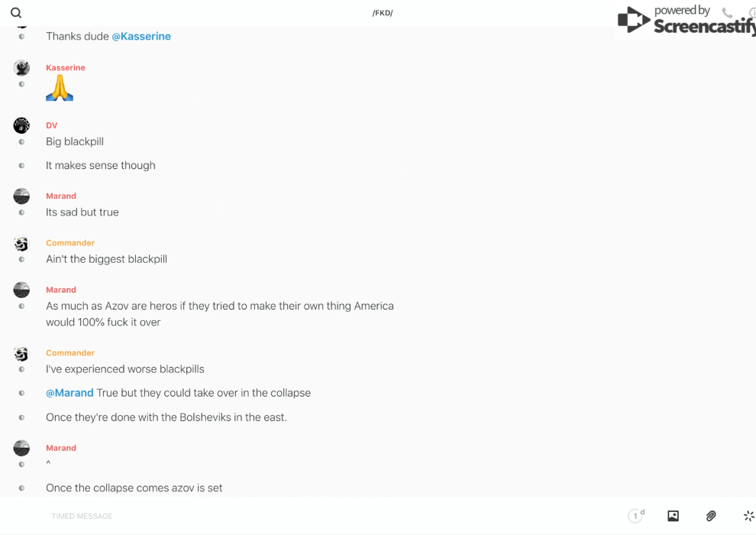Image resolution: width=756 pixels, height=535 pixels.
Task: Click the @Kasserine mention link
Action: point(141,36)
